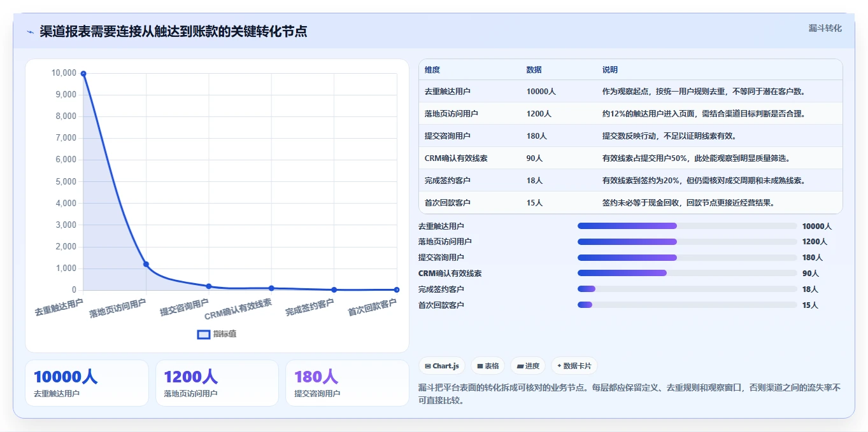This screenshot has width=868, height=432.
Task: Click the 18人 value in the table
Action: 535,181
